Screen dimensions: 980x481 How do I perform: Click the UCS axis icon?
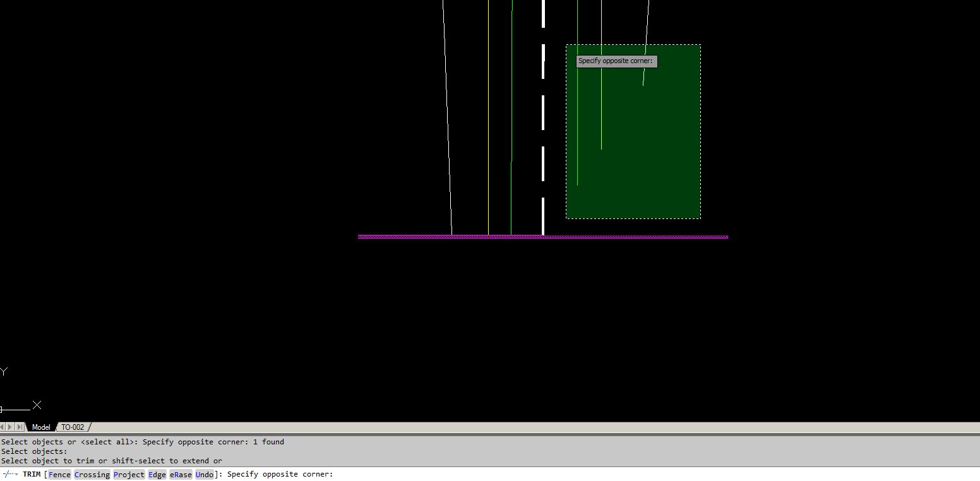click(21, 390)
